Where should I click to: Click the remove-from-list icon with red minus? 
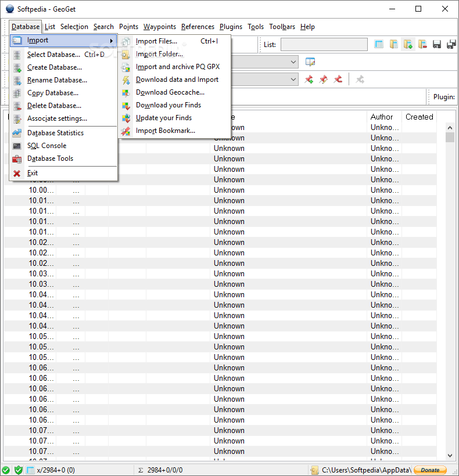click(x=422, y=44)
